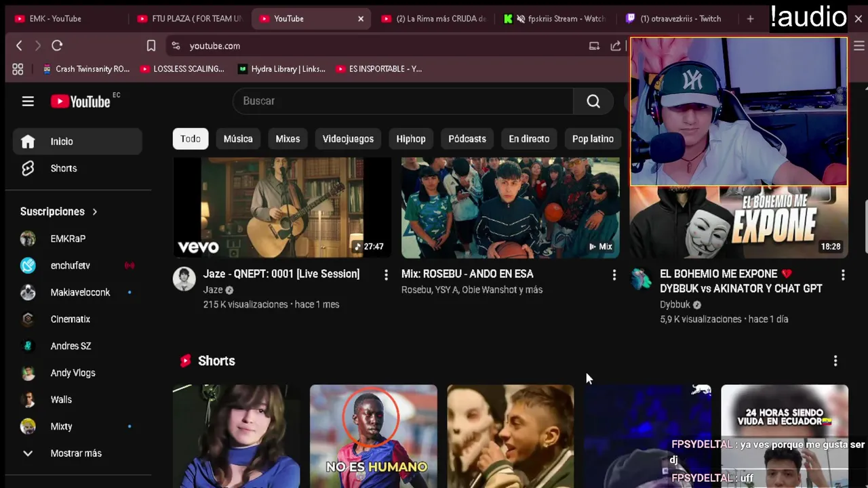Click Jaze channel avatar

click(x=184, y=279)
